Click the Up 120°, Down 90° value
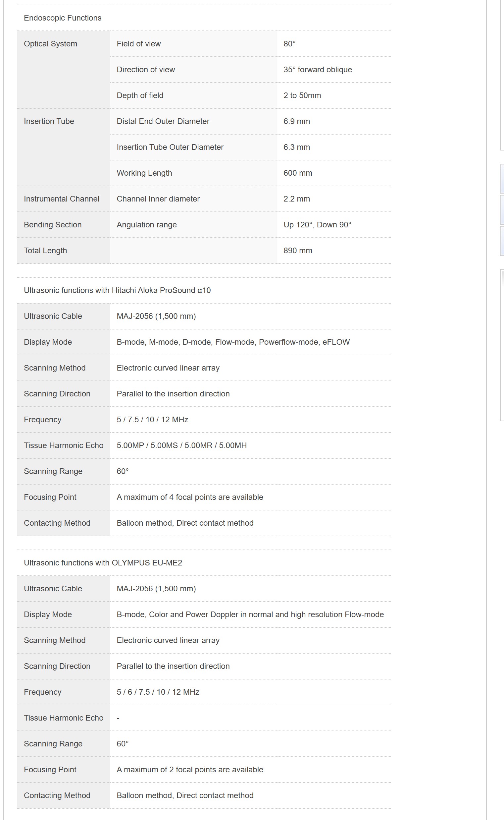 (x=317, y=225)
